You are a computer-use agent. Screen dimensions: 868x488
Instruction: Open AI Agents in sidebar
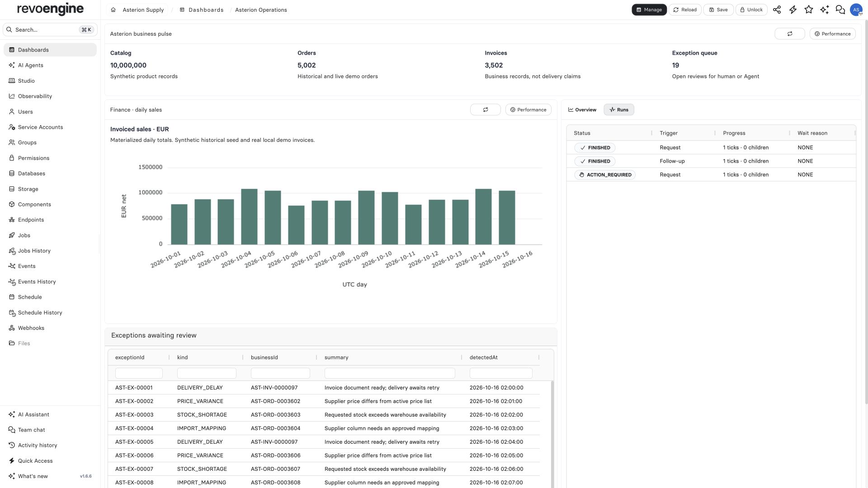50,65
